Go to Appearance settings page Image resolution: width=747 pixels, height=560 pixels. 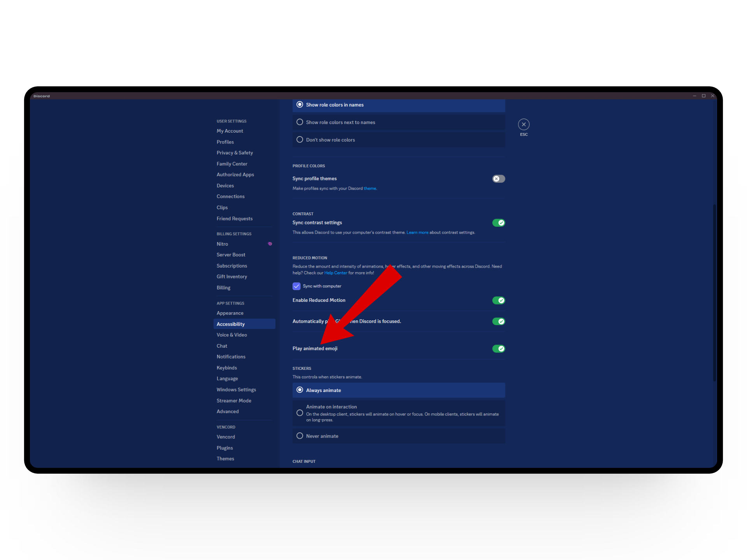(x=230, y=313)
